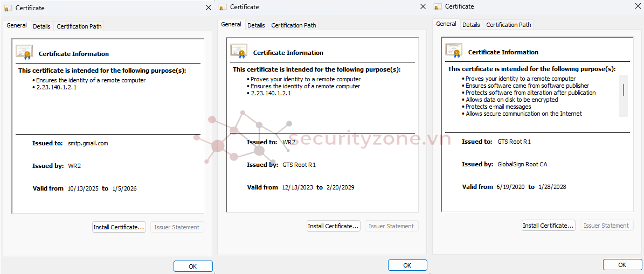Click the issuer GlobalSign Root CA
Viewport: 644px width, 274px height.
(x=522, y=164)
